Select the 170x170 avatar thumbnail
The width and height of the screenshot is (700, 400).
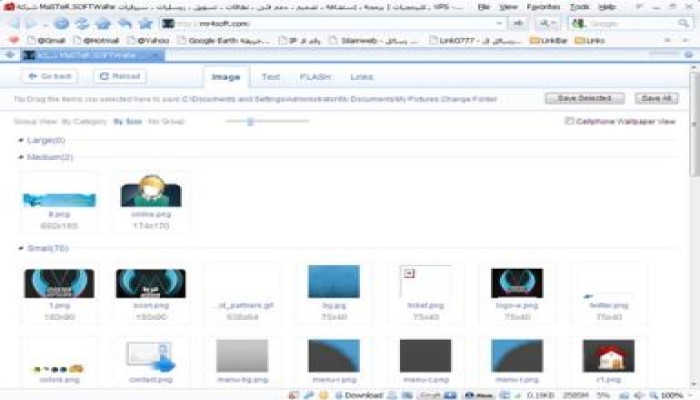point(151,191)
